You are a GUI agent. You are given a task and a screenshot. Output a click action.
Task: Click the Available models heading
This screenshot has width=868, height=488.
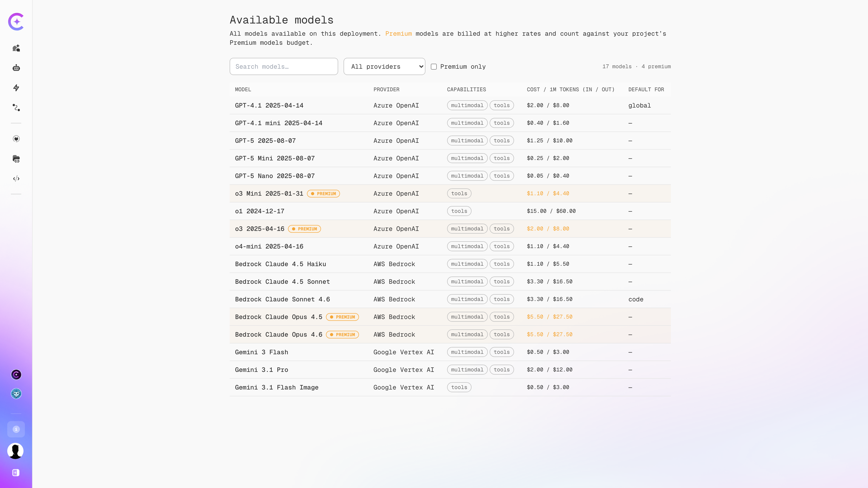[x=282, y=20]
